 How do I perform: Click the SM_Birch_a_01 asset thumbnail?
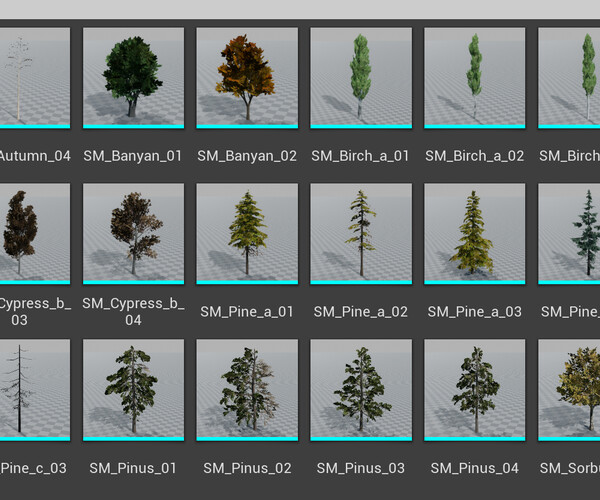point(361,78)
